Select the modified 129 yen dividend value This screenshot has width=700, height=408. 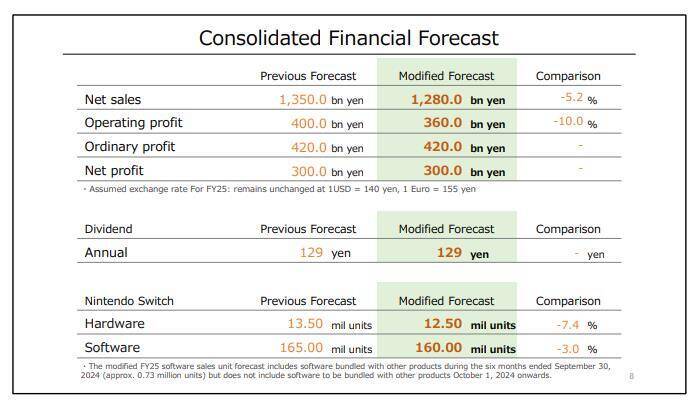[462, 253]
